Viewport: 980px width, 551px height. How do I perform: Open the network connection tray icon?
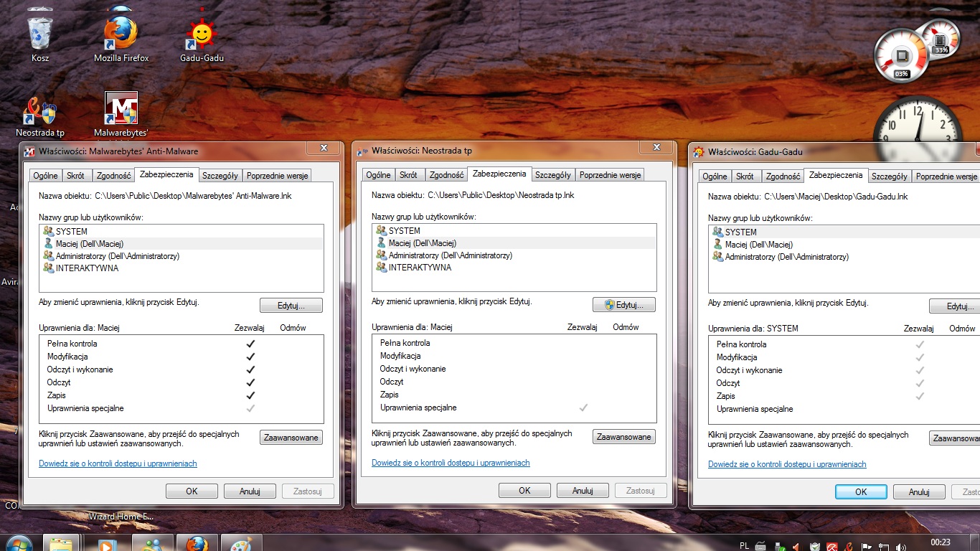[x=883, y=546]
